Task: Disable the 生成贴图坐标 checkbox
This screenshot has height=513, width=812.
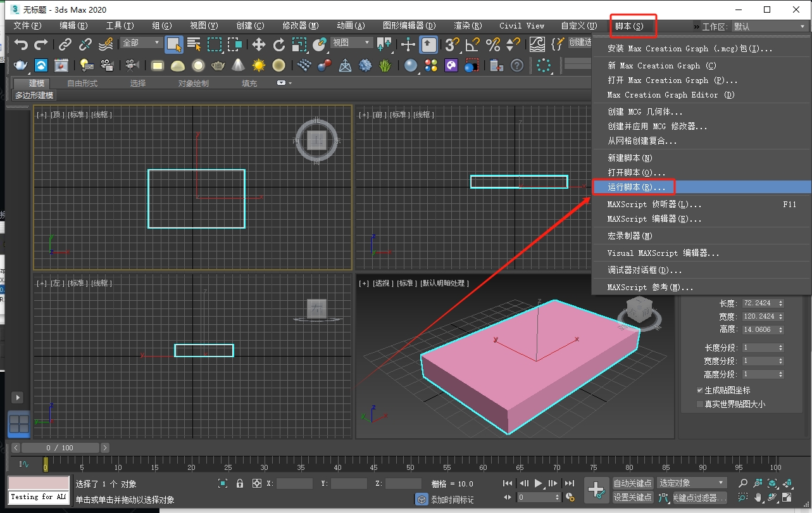Action: click(699, 389)
